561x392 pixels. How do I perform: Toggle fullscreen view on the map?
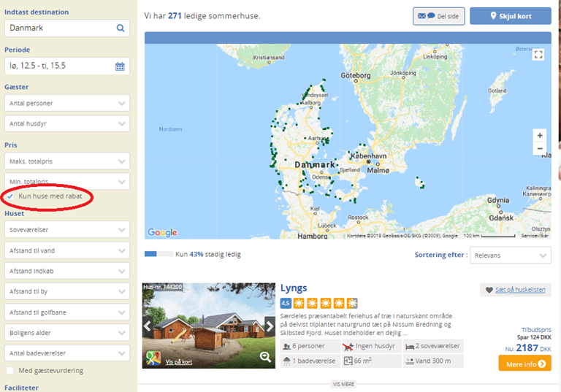(538, 55)
